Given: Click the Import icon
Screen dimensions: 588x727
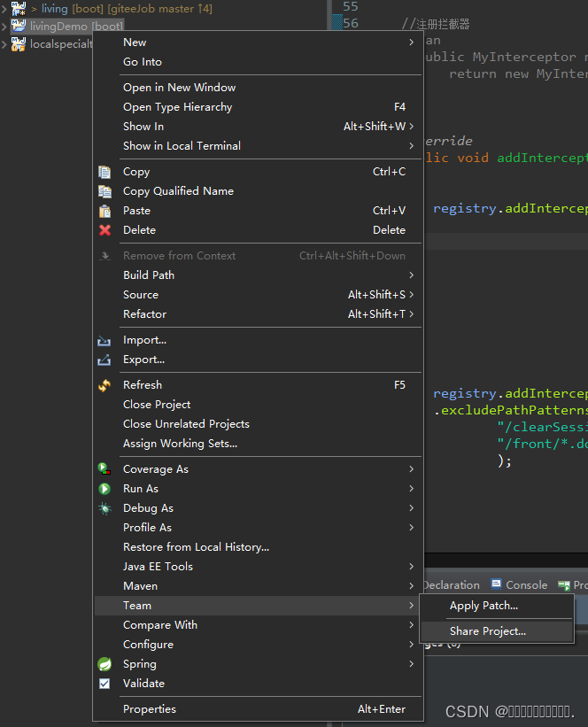Looking at the screenshot, I should coord(104,341).
